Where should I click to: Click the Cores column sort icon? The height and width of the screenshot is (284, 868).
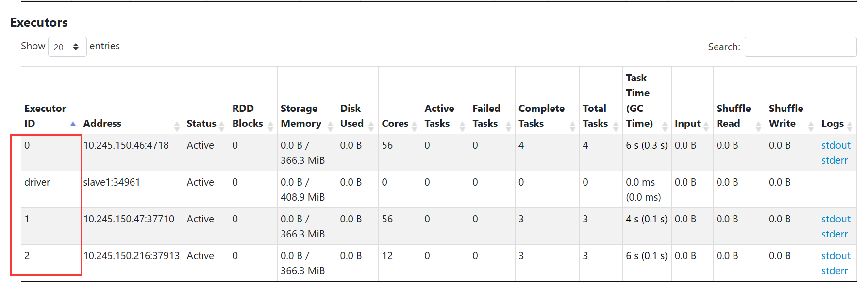pyautogui.click(x=414, y=126)
